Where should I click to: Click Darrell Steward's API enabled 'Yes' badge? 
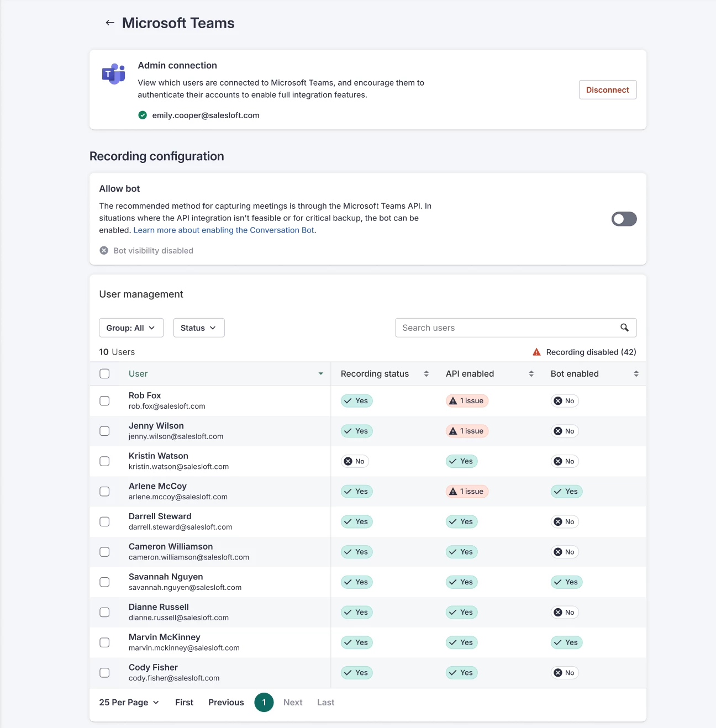(461, 521)
